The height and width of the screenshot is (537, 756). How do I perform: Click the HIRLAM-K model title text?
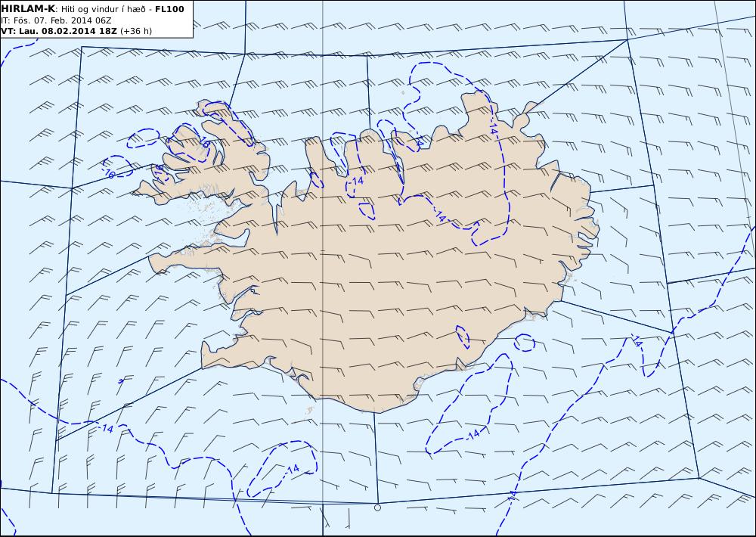[28, 8]
